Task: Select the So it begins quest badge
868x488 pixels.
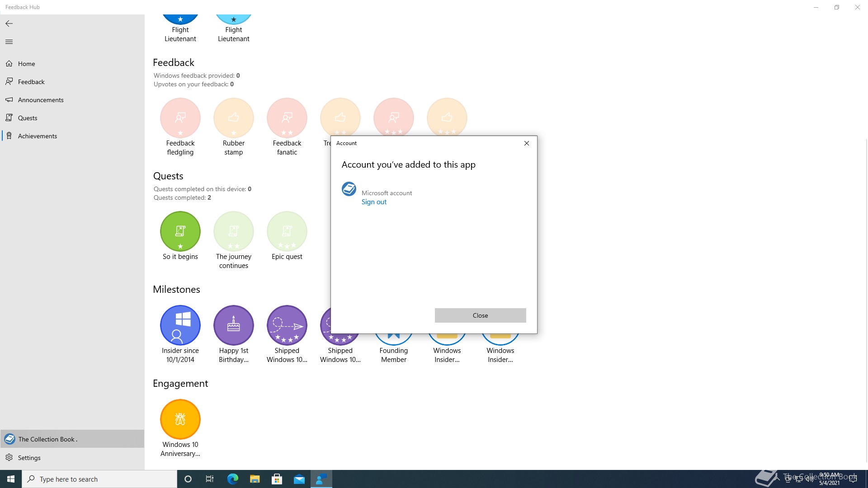Action: (x=180, y=231)
